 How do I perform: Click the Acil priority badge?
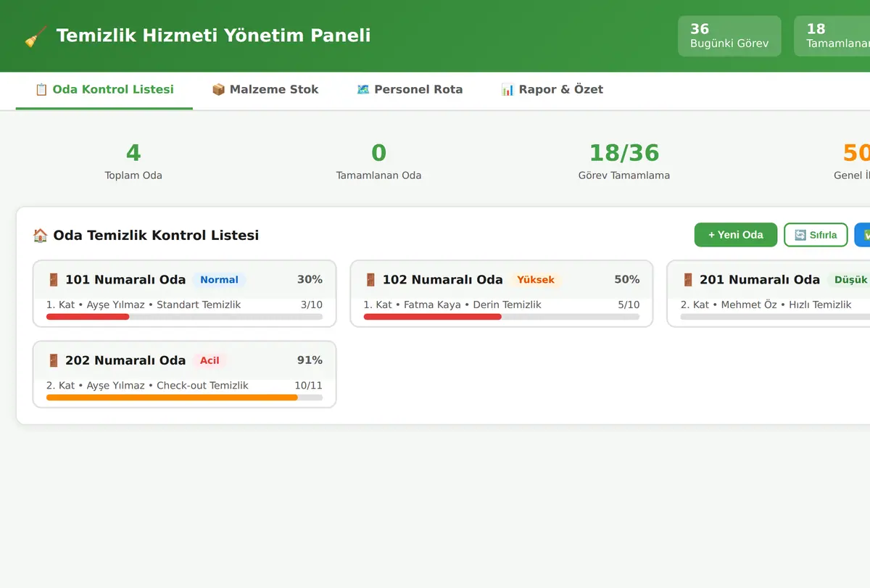coord(210,360)
